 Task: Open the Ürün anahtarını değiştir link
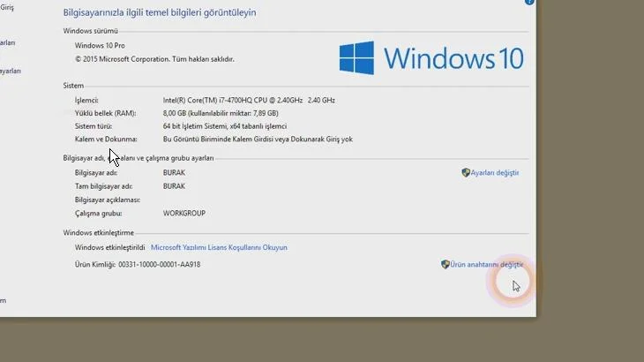[x=487, y=265]
